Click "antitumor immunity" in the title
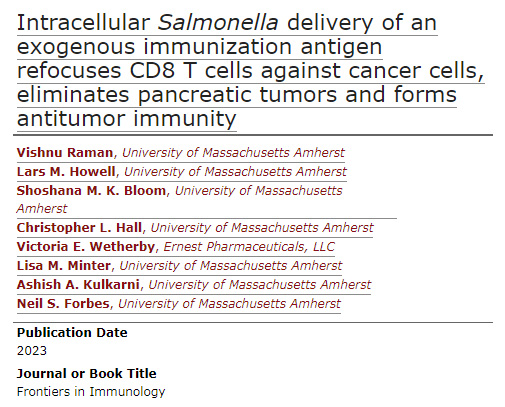This screenshot has width=505, height=407. click(127, 119)
